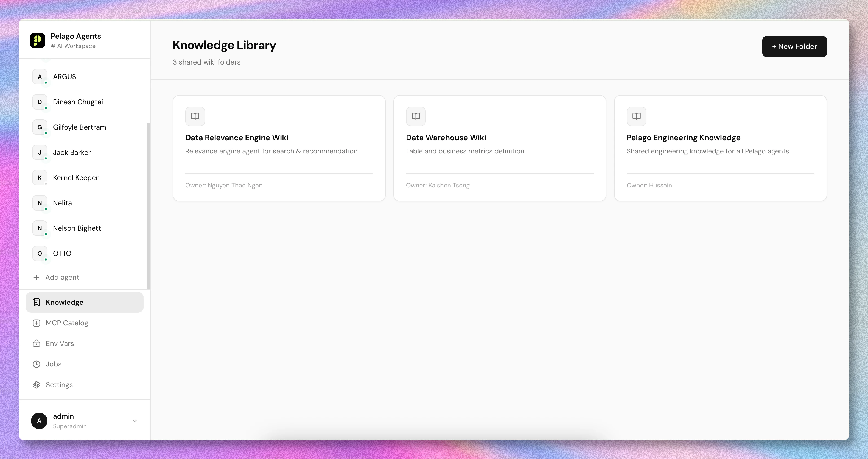Image resolution: width=868 pixels, height=459 pixels.
Task: Click book icon on Data Relevance Engine Wiki
Action: click(x=195, y=116)
